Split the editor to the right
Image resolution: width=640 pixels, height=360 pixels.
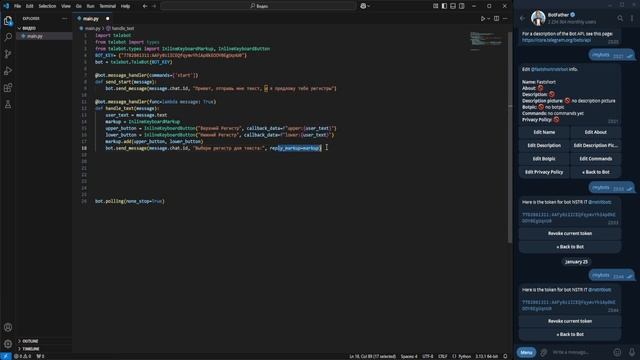(496, 18)
